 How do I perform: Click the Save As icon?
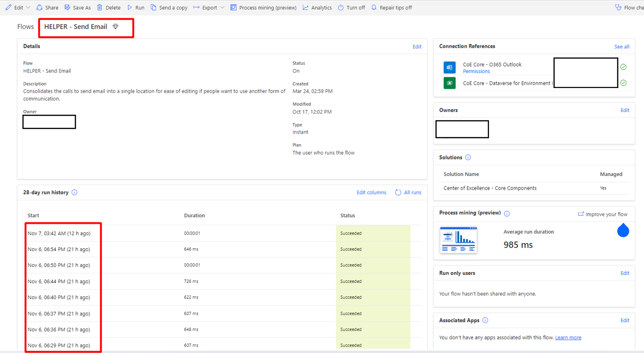[x=77, y=7]
